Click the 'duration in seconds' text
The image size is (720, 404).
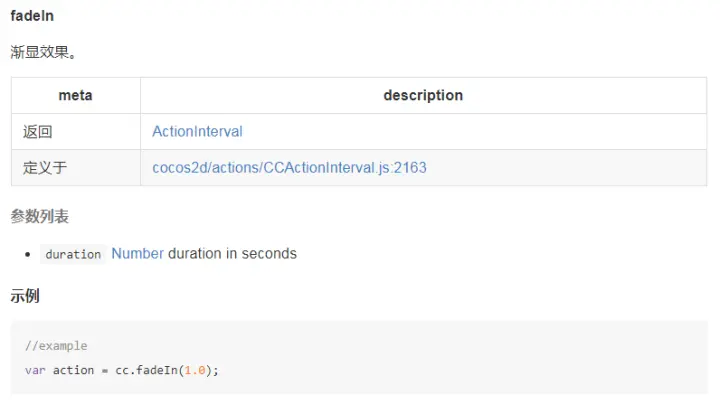click(x=232, y=253)
